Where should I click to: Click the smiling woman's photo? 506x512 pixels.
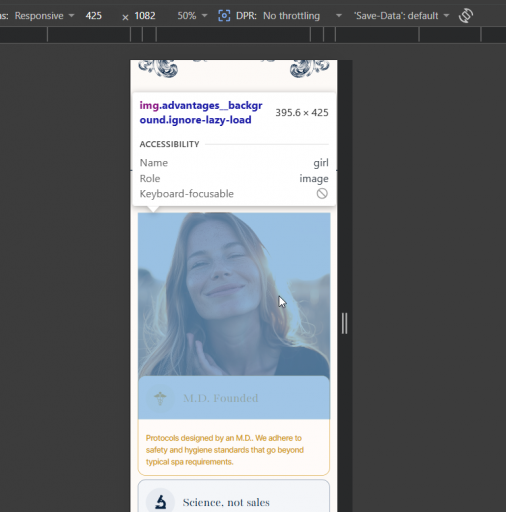pyautogui.click(x=234, y=294)
